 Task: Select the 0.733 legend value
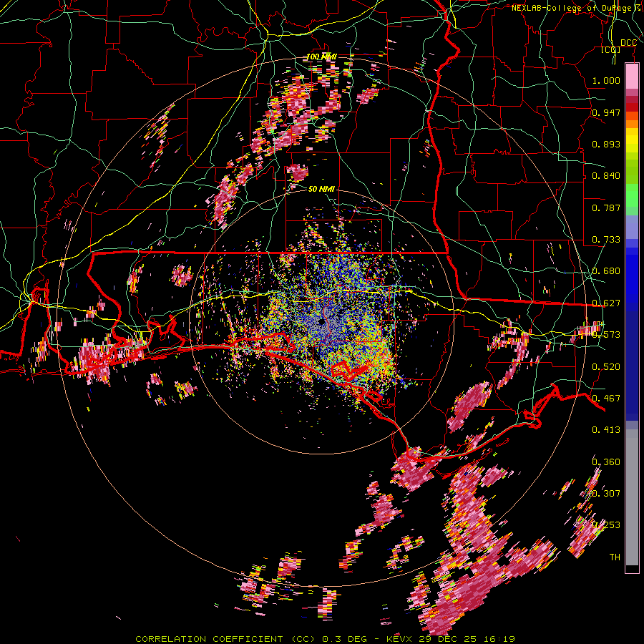pos(606,240)
